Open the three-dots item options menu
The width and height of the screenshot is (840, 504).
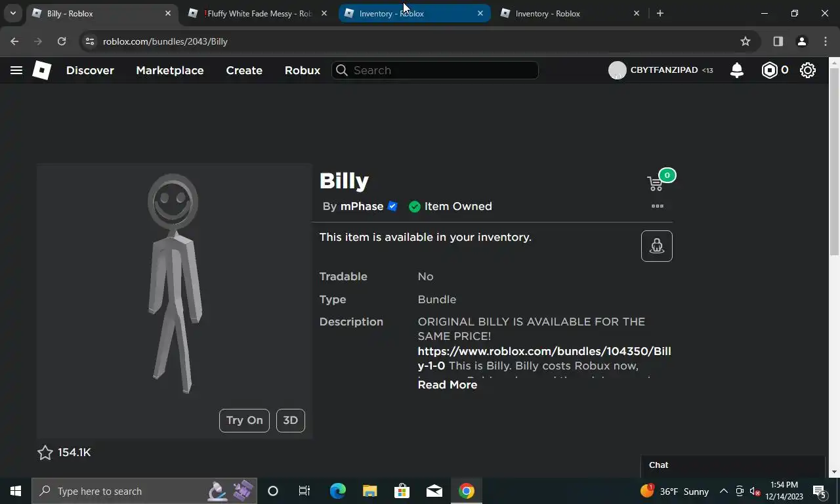tap(657, 206)
